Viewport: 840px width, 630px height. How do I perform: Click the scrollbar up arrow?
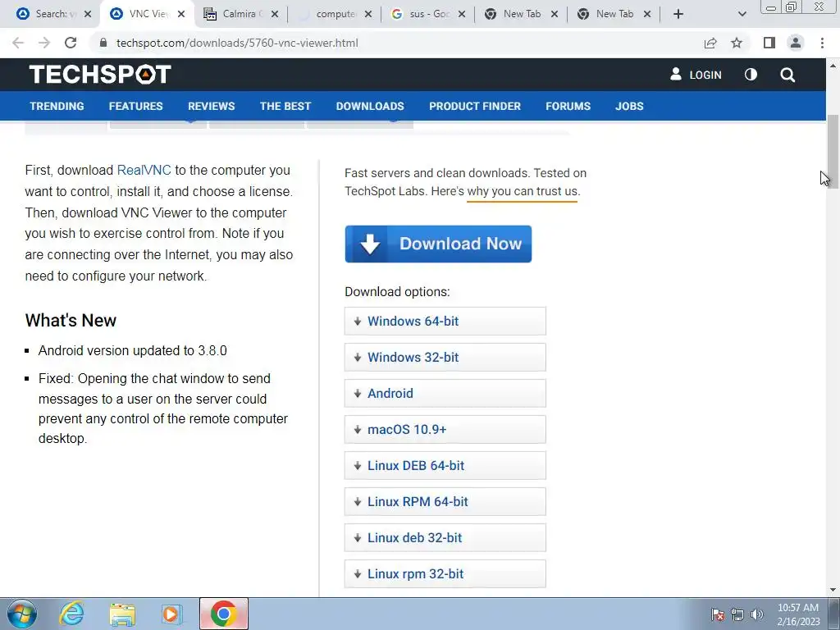(x=833, y=66)
